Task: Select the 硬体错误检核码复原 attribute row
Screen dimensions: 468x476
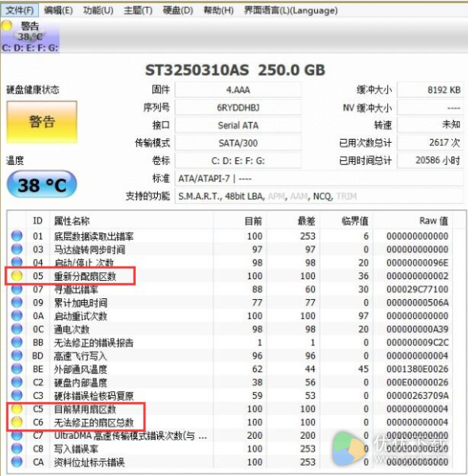Action: [x=229, y=396]
